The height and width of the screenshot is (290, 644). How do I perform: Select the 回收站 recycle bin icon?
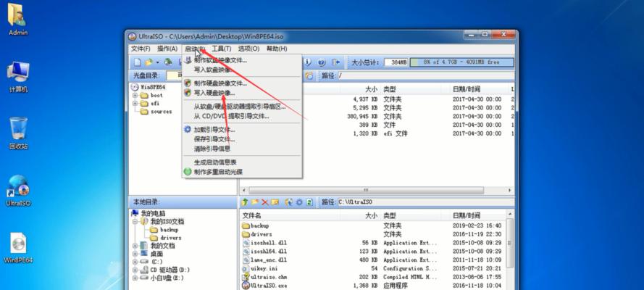(17, 133)
